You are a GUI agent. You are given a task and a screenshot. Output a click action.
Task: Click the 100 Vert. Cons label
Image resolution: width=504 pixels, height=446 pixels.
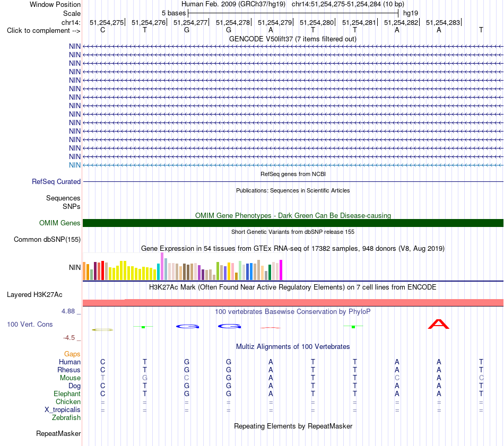click(x=30, y=325)
